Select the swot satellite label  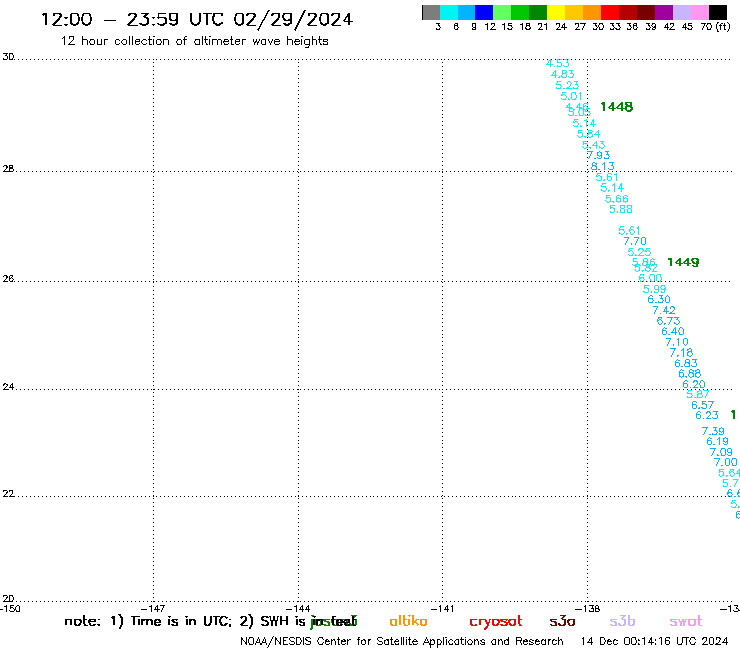point(686,621)
